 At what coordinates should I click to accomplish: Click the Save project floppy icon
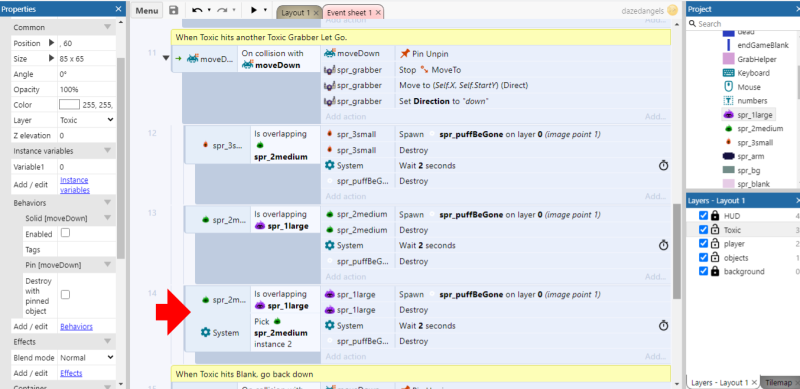coord(173,10)
